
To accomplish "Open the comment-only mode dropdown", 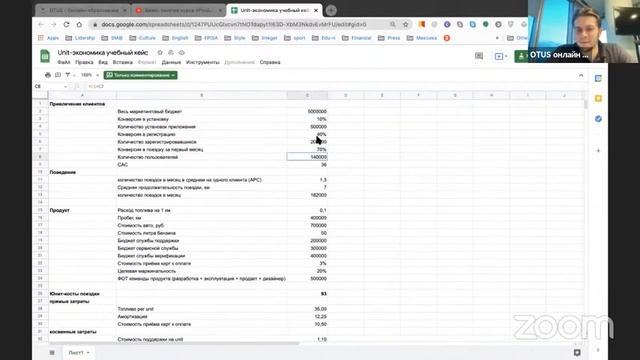I will (140, 75).
